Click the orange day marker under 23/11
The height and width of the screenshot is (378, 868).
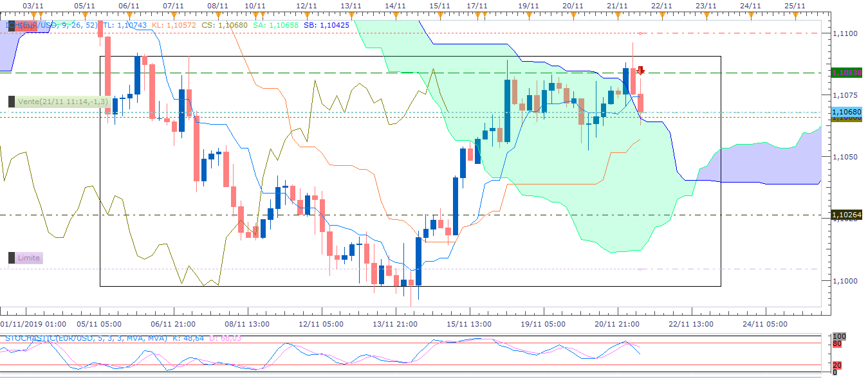(706, 15)
